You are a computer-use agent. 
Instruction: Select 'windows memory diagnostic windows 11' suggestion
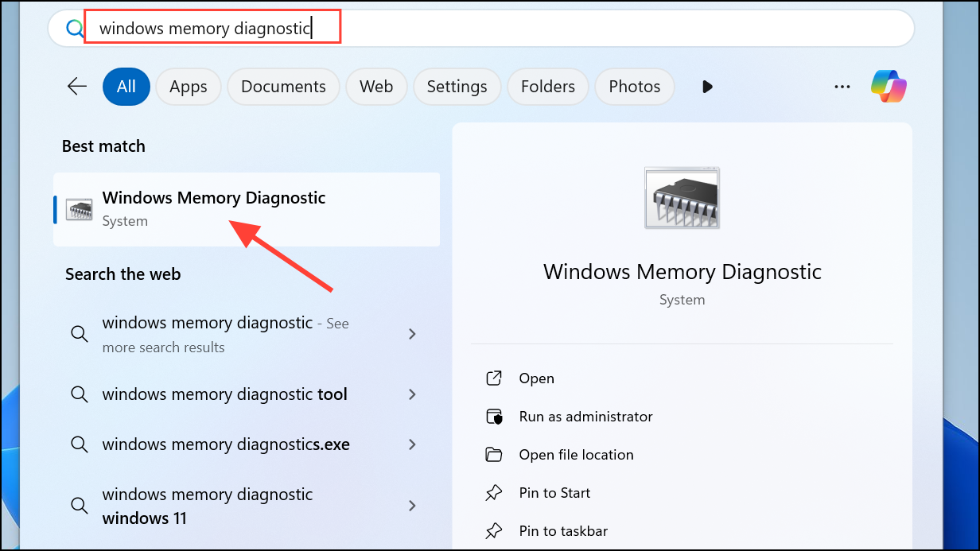tap(247, 506)
